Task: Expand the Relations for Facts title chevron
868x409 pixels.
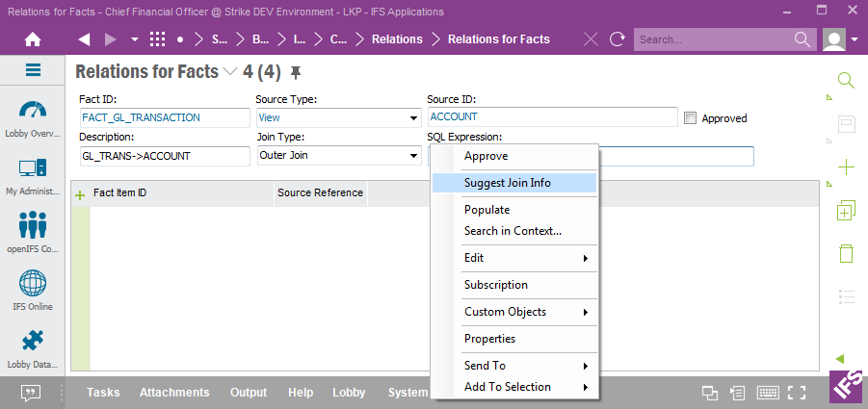Action: (x=229, y=72)
